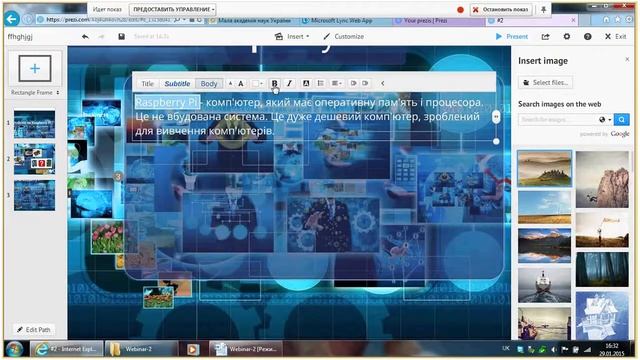Add new frame with plus button
This screenshot has height=360, width=640.
(35, 68)
